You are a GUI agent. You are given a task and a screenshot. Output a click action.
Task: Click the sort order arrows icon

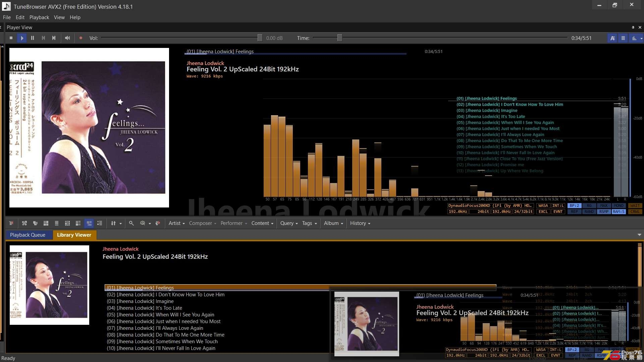click(x=113, y=223)
